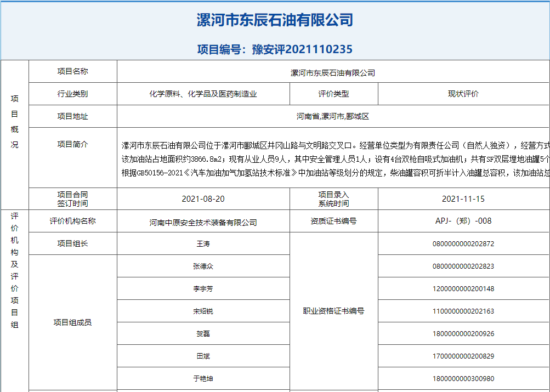Select member name 李宇芳
The image size is (550, 392).
tap(203, 288)
